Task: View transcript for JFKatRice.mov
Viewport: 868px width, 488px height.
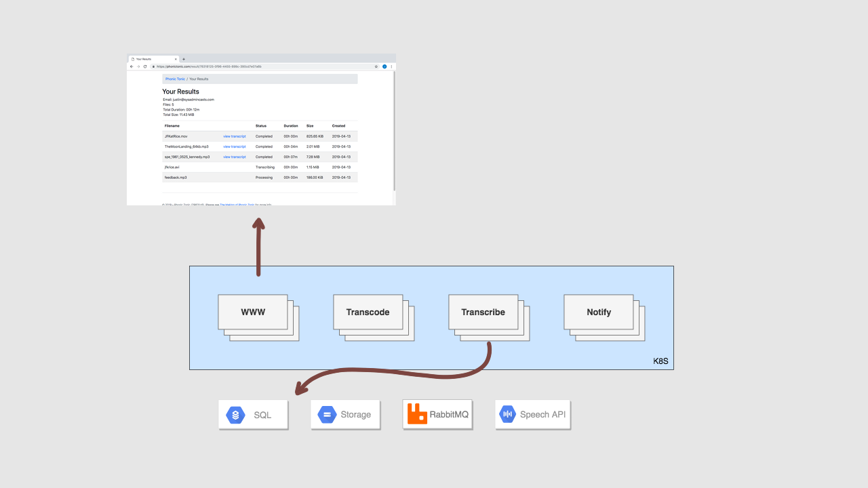Action: click(235, 136)
